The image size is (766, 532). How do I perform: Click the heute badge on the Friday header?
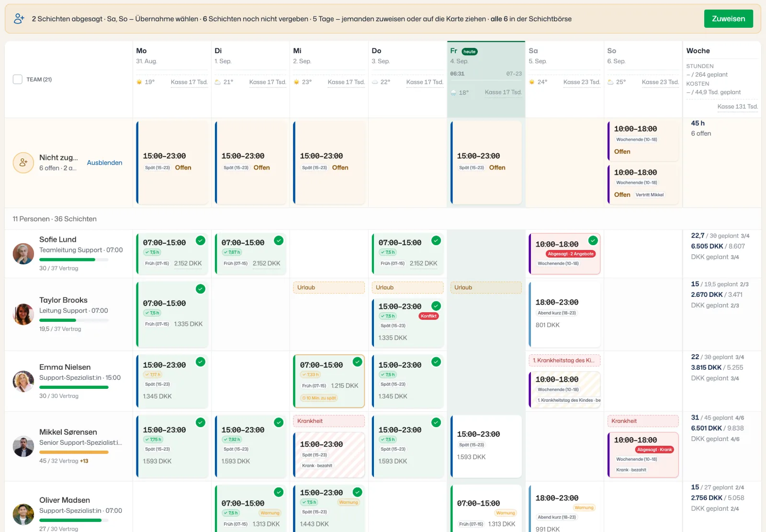click(470, 51)
